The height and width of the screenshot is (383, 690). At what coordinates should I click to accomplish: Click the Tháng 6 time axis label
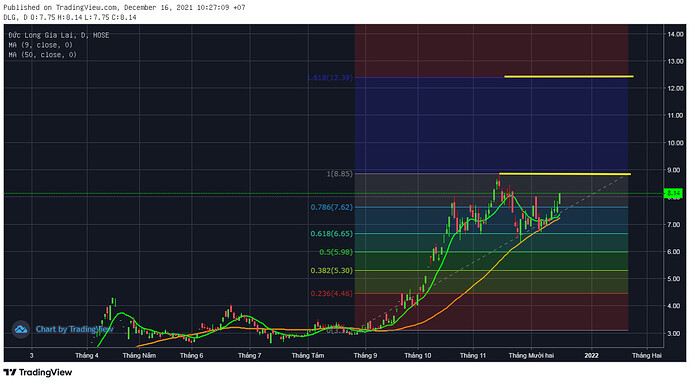click(x=191, y=355)
